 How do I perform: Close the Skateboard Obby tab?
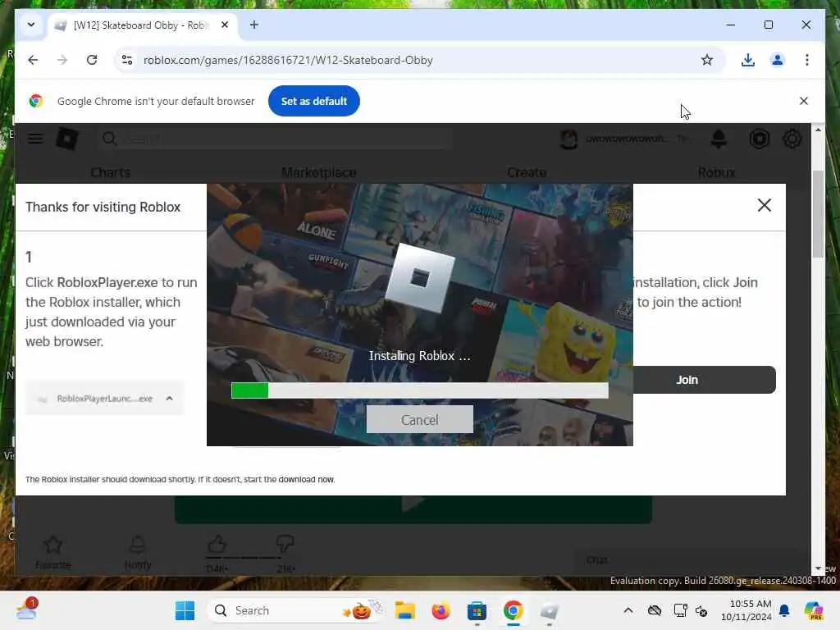point(225,25)
